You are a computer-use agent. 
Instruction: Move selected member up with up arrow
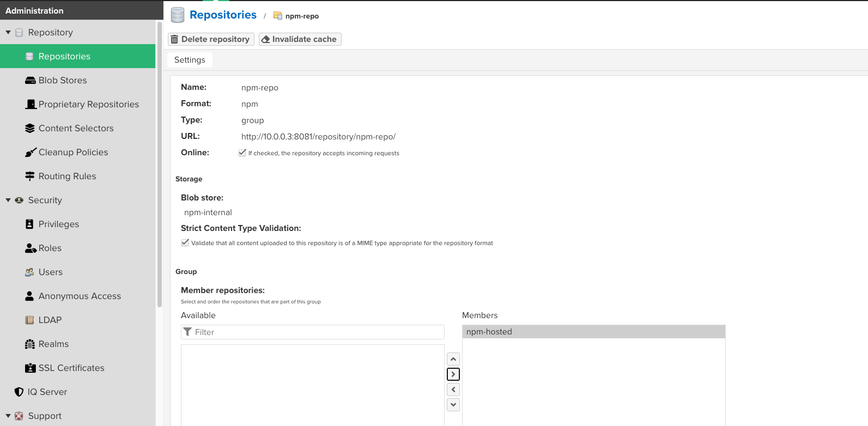[x=453, y=359]
